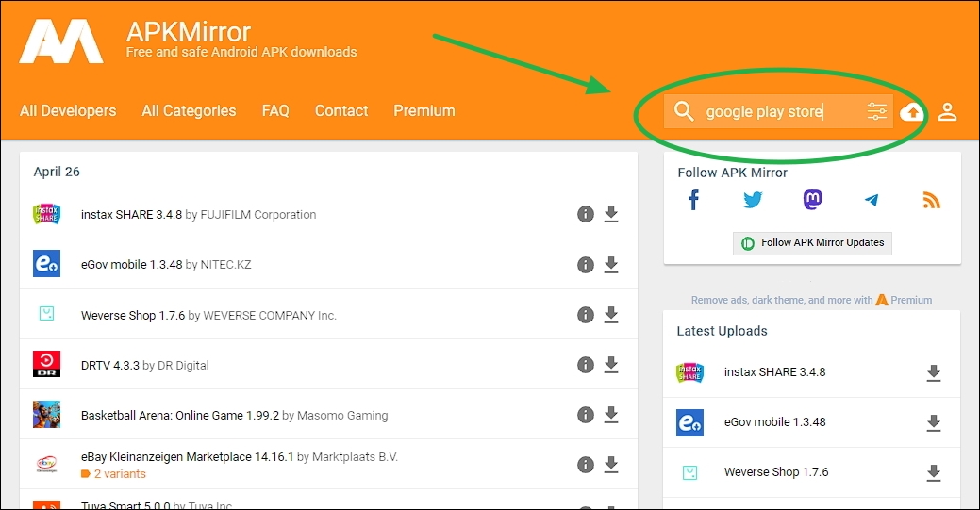Open the Premium menu item
This screenshot has height=510, width=980.
(x=424, y=111)
